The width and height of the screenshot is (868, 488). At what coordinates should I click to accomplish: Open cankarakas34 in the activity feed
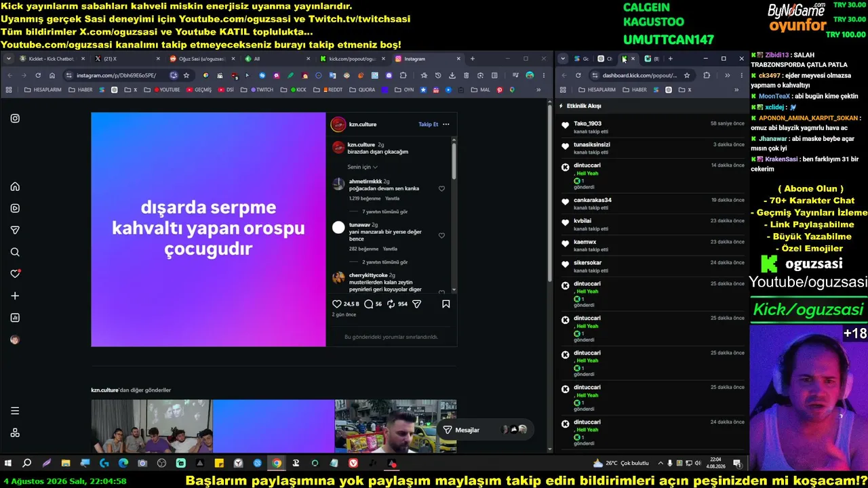(593, 200)
